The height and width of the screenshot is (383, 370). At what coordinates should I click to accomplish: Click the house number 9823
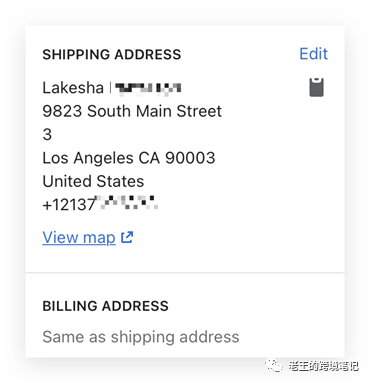[x=62, y=111]
